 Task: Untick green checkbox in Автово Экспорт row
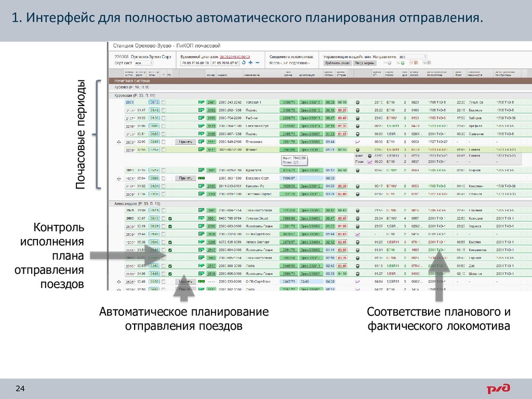click(170, 242)
